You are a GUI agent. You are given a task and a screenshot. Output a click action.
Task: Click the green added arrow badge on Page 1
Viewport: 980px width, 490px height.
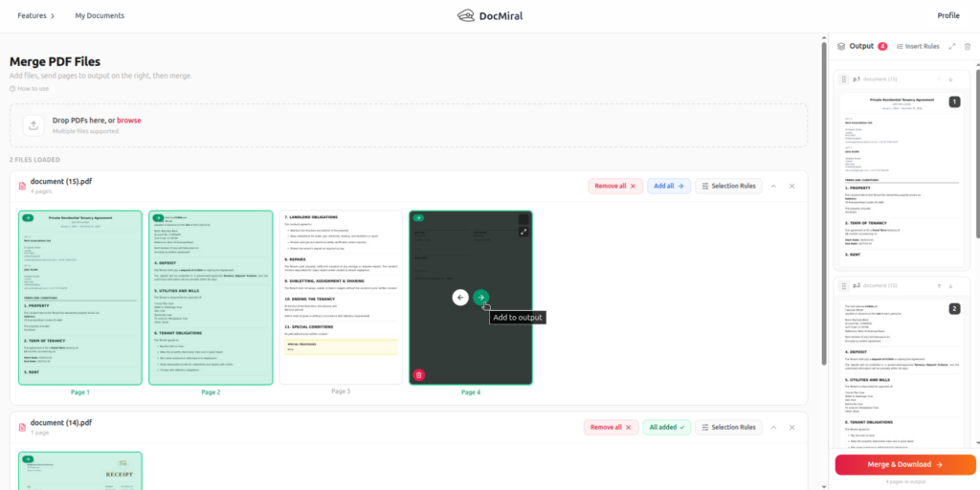(28, 217)
